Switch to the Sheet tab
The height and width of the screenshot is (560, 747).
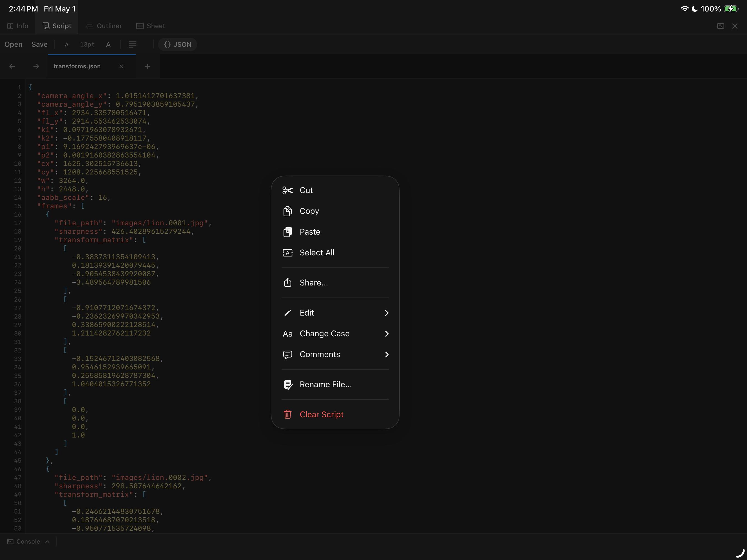150,26
